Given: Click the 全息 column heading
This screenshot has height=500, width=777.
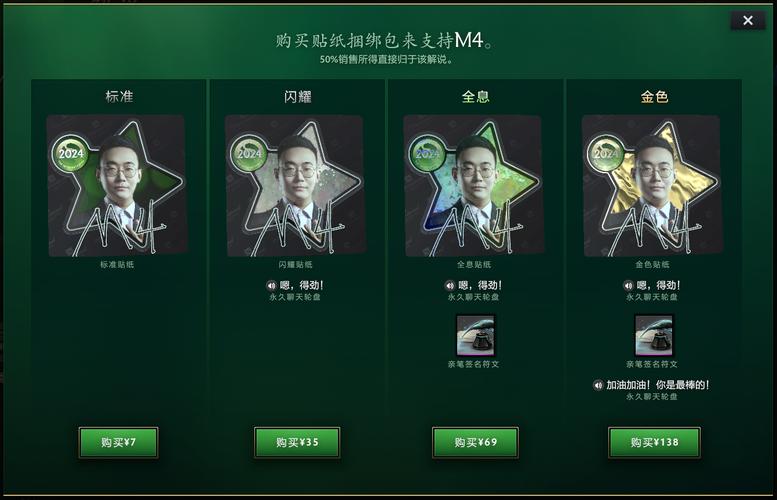Looking at the screenshot, I should pos(475,96).
